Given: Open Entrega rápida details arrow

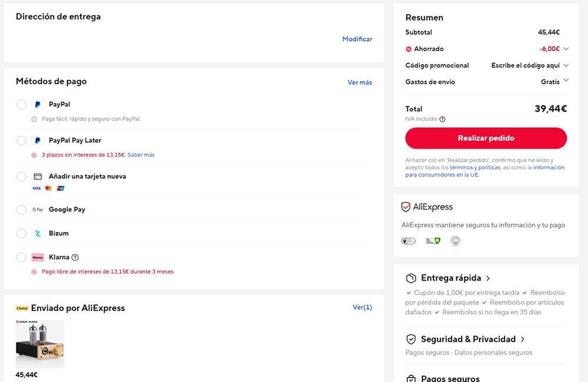Looking at the screenshot, I should point(488,278).
